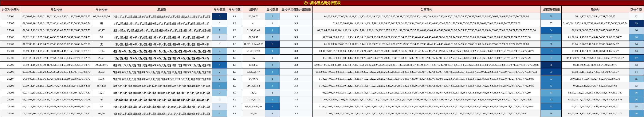
Task: Click the 冷码号码 column header
Action: (x=102, y=9)
